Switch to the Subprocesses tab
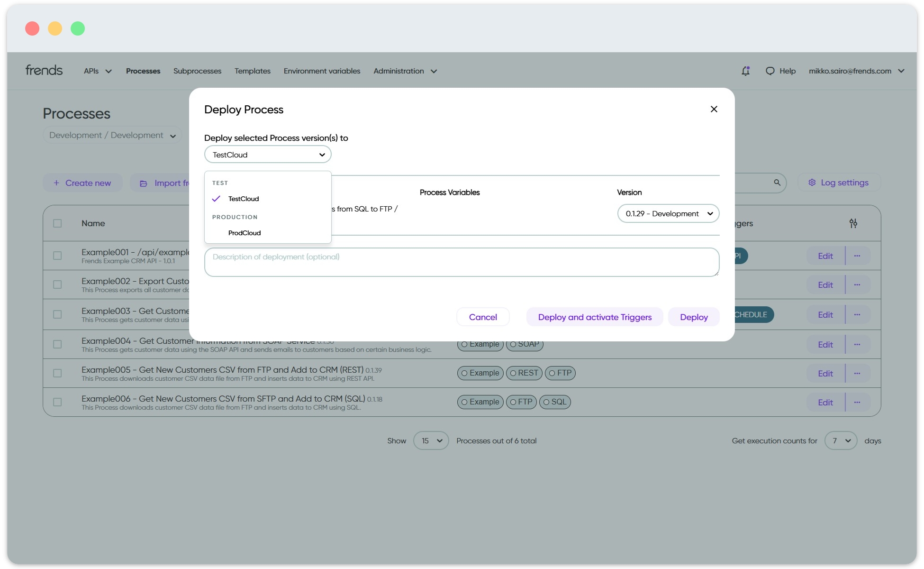 [x=197, y=71]
